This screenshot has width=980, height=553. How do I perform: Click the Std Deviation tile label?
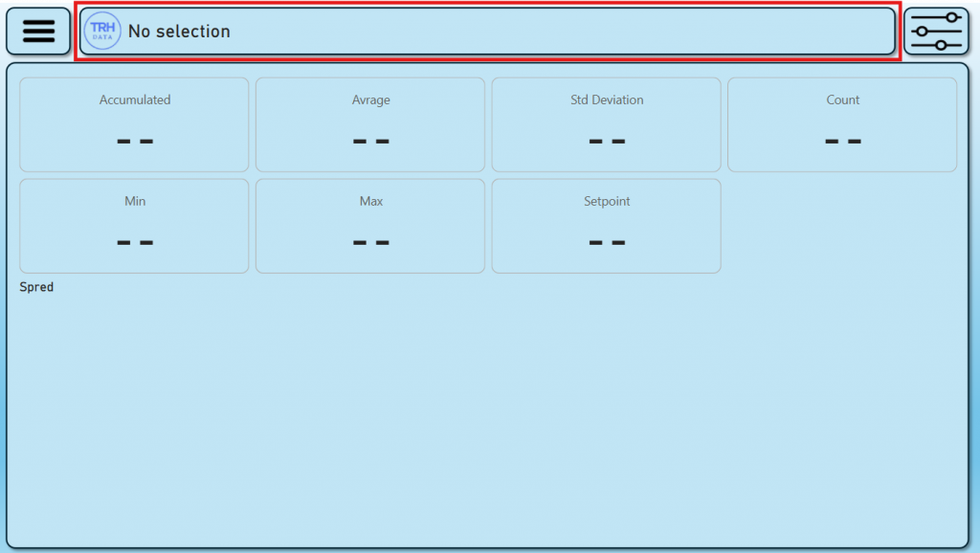tap(607, 100)
